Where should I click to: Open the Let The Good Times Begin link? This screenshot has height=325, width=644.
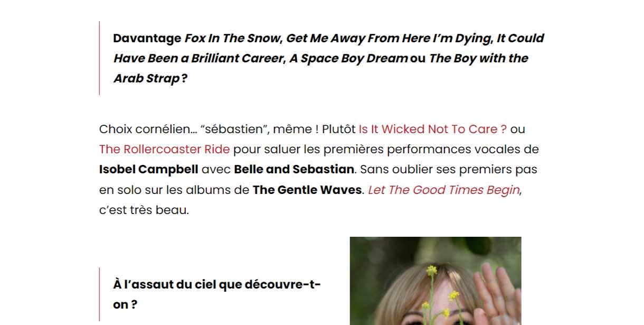443,190
